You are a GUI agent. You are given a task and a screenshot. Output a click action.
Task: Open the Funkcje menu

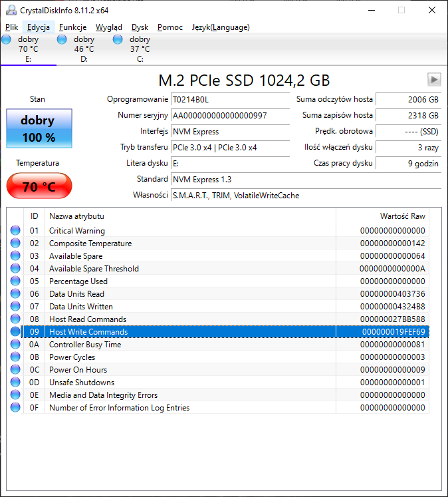pyautogui.click(x=73, y=27)
